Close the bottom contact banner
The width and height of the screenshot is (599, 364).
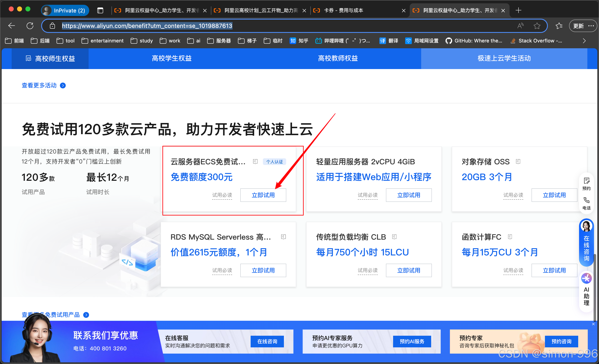coord(593,324)
